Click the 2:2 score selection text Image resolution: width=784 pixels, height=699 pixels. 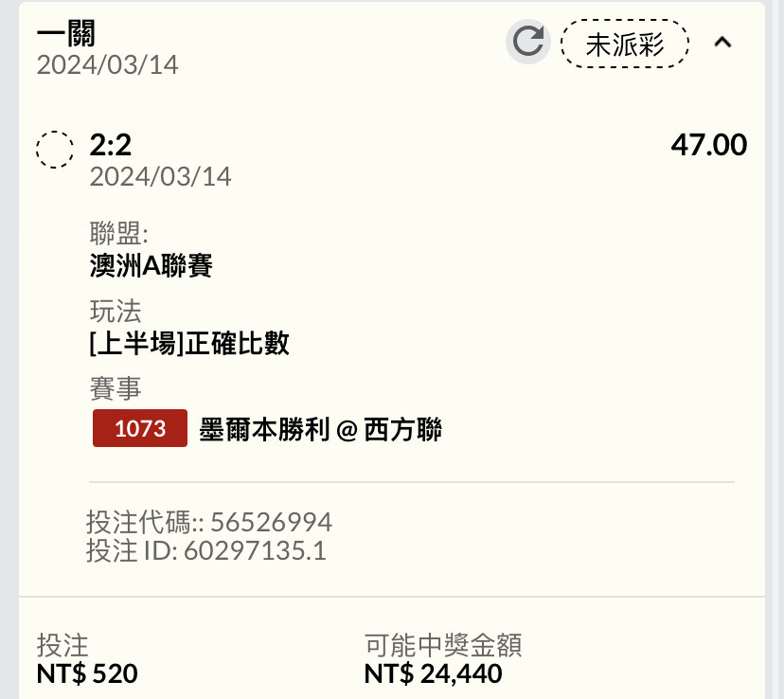point(111,145)
